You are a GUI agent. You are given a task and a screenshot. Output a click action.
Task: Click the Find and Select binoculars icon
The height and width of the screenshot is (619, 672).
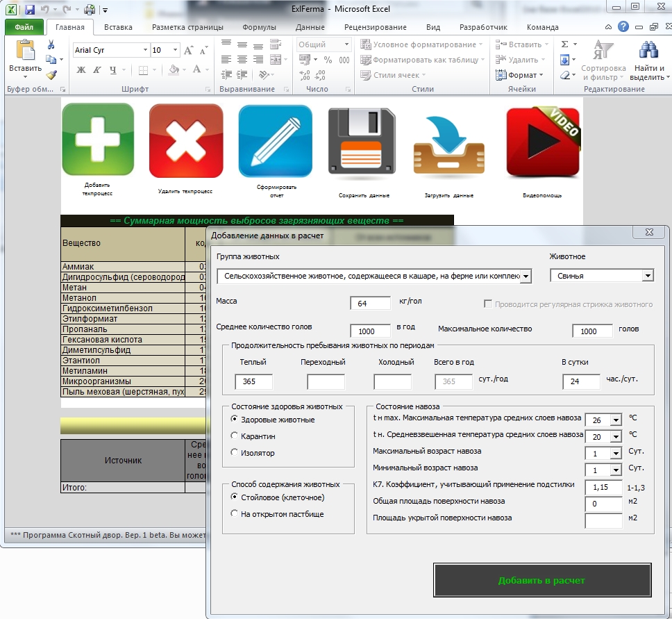tap(648, 50)
